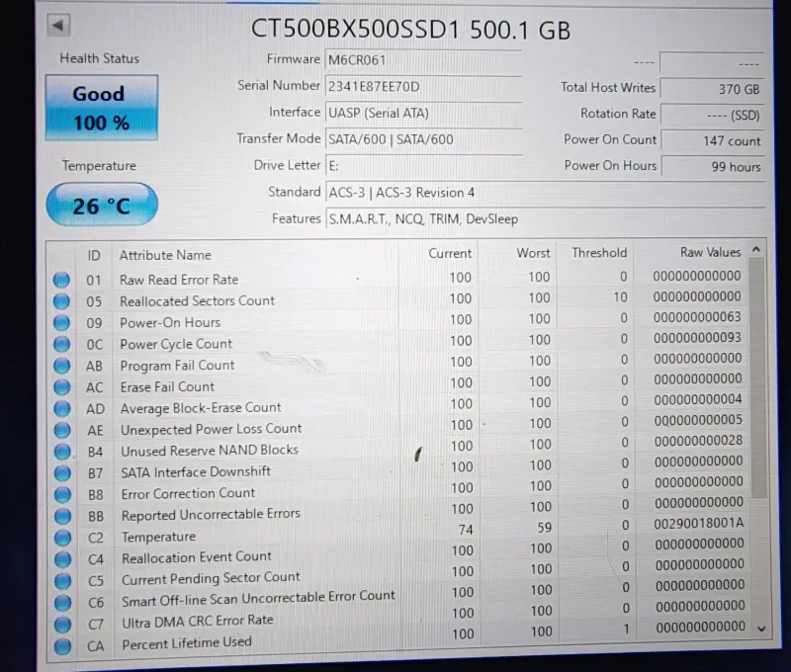Click the Features field S.M.A.R.T., NCQ, TRIM

(x=545, y=218)
